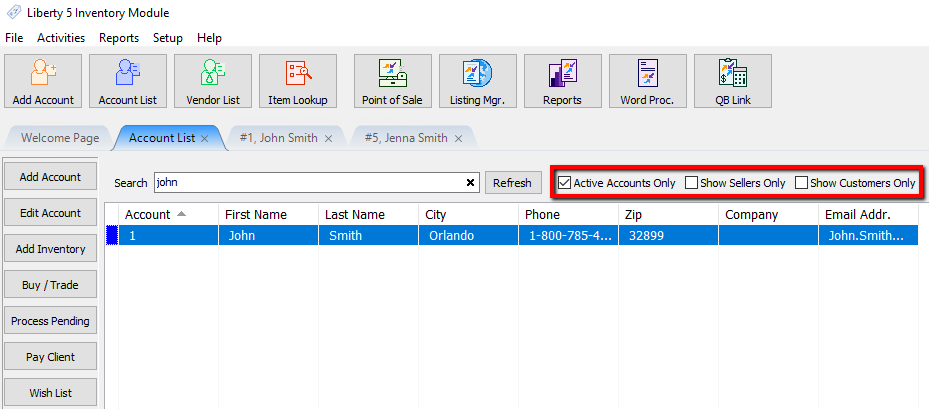Click the Edit Account button

[50, 213]
